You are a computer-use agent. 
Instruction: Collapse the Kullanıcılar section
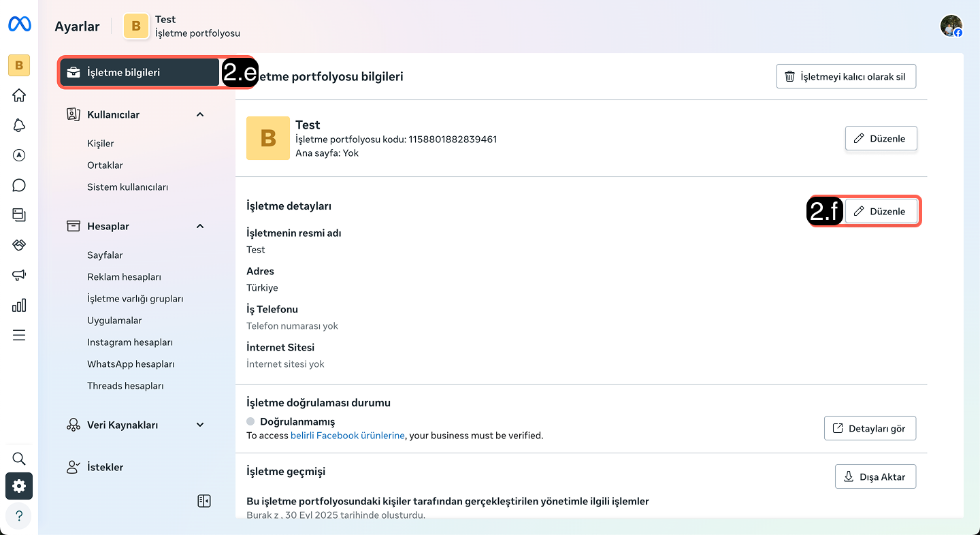point(200,114)
